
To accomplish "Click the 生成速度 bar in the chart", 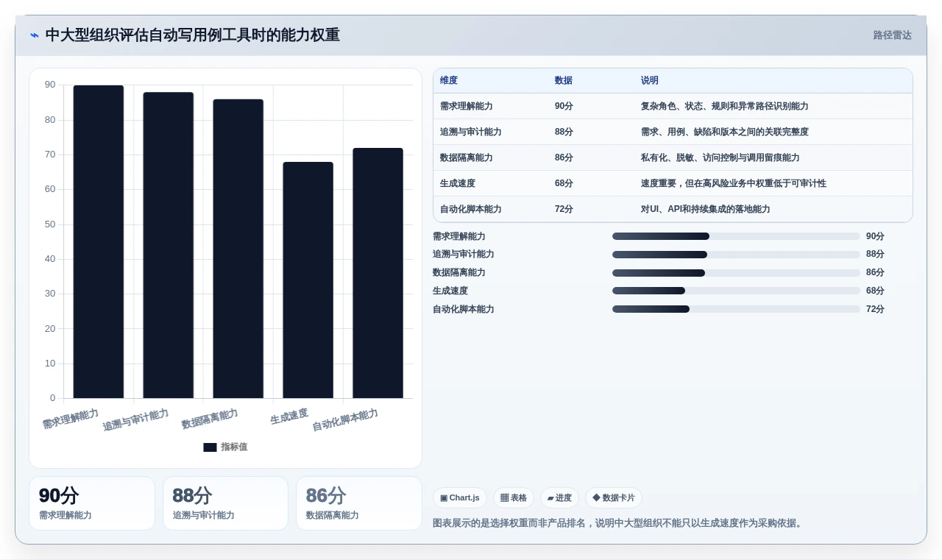I will coord(308,280).
